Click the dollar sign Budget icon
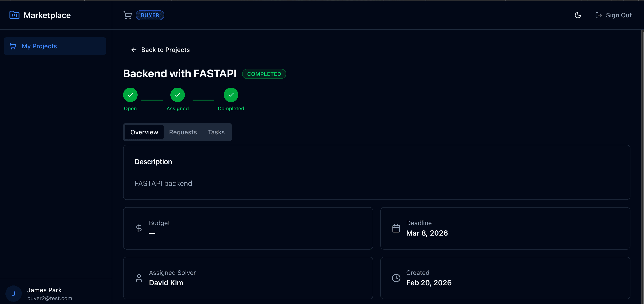The height and width of the screenshot is (304, 644). 139,228
